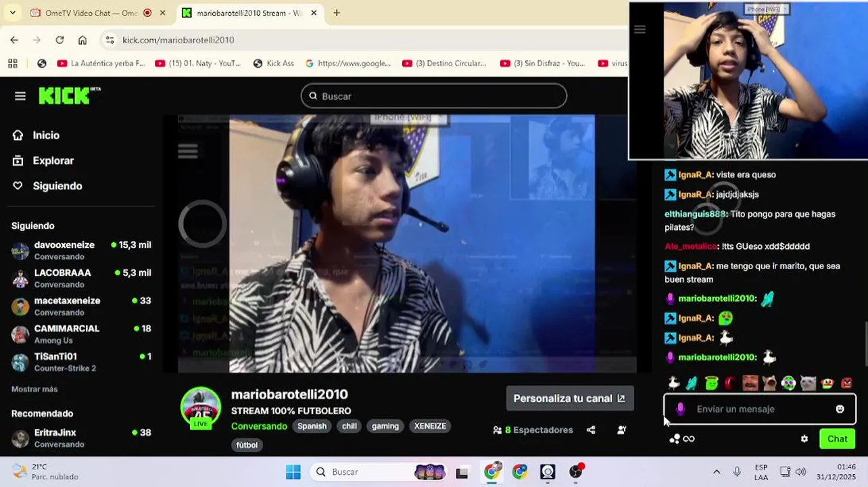The height and width of the screenshot is (487, 868).
Task: Click the Personaliza tu canal button
Action: pyautogui.click(x=570, y=398)
